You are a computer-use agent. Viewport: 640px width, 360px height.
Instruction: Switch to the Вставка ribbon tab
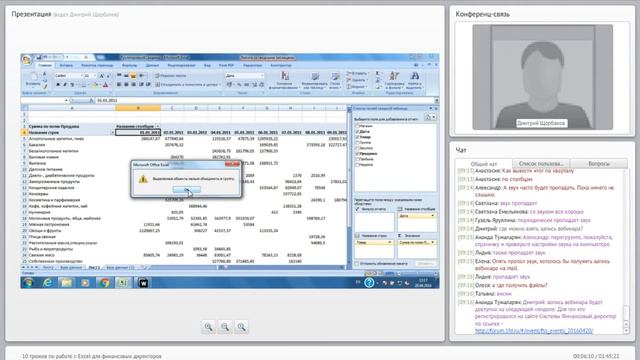click(66, 65)
